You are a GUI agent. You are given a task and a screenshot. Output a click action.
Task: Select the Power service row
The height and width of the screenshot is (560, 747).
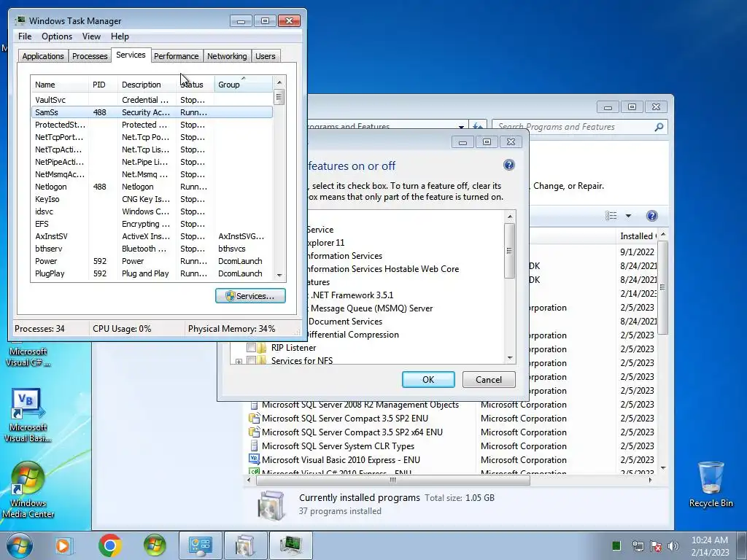(152, 261)
